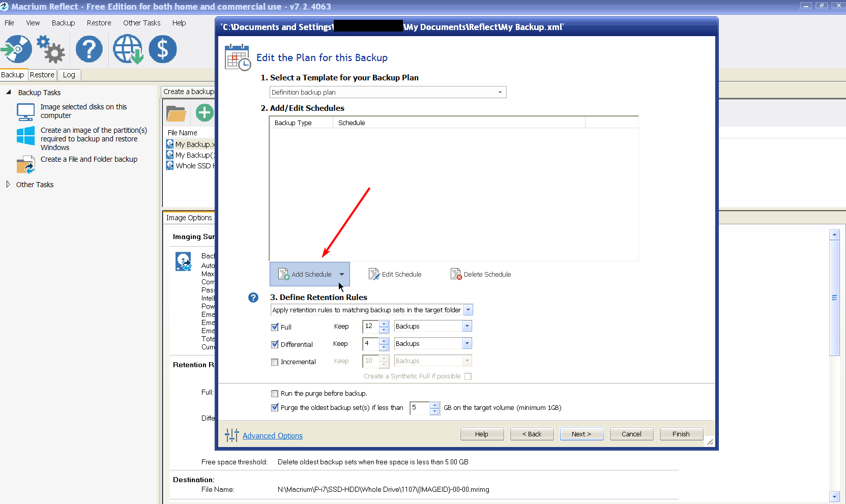Viewport: 846px width, 504px height.
Task: Uncheck the Full retention checkbox
Action: pyautogui.click(x=275, y=327)
